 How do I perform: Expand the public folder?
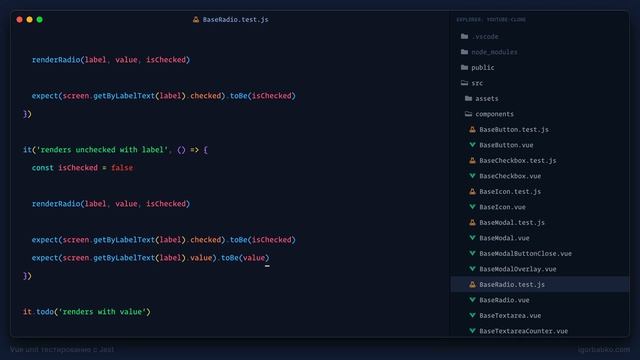click(483, 67)
